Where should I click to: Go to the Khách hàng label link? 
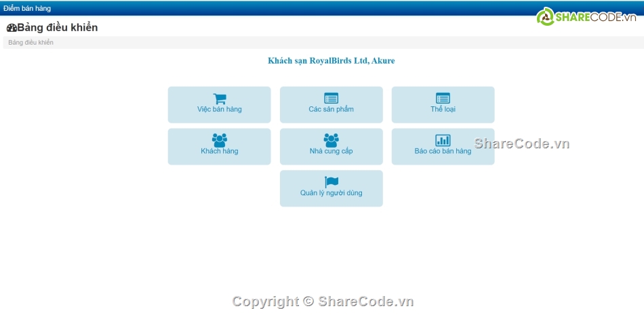click(220, 152)
